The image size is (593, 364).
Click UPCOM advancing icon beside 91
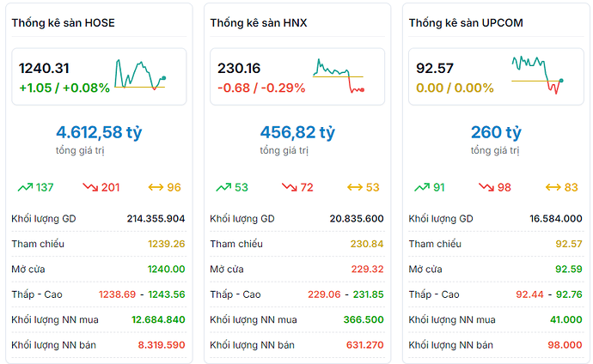click(422, 187)
